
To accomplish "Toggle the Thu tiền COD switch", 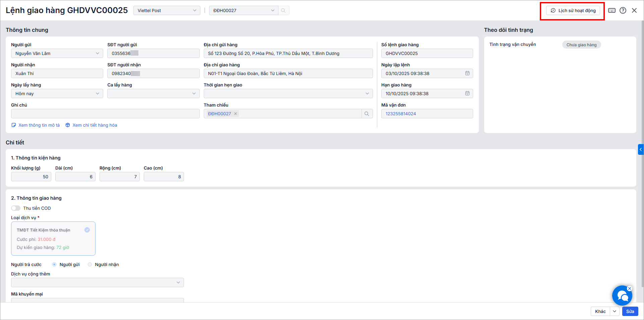I will (16, 208).
